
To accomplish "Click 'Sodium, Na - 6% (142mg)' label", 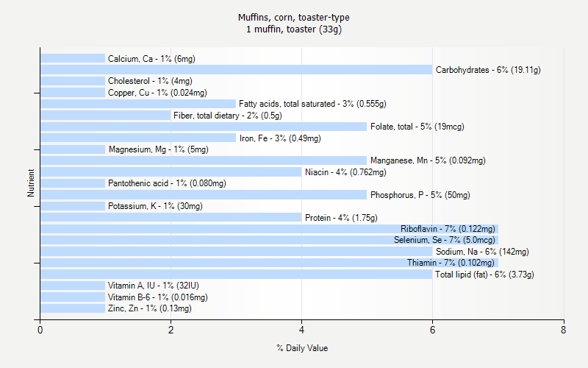I will (482, 252).
